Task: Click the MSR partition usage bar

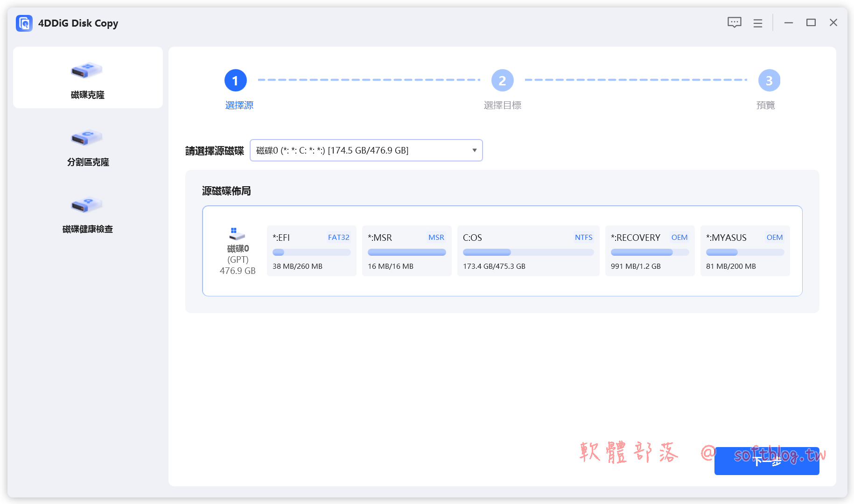Action: point(406,252)
